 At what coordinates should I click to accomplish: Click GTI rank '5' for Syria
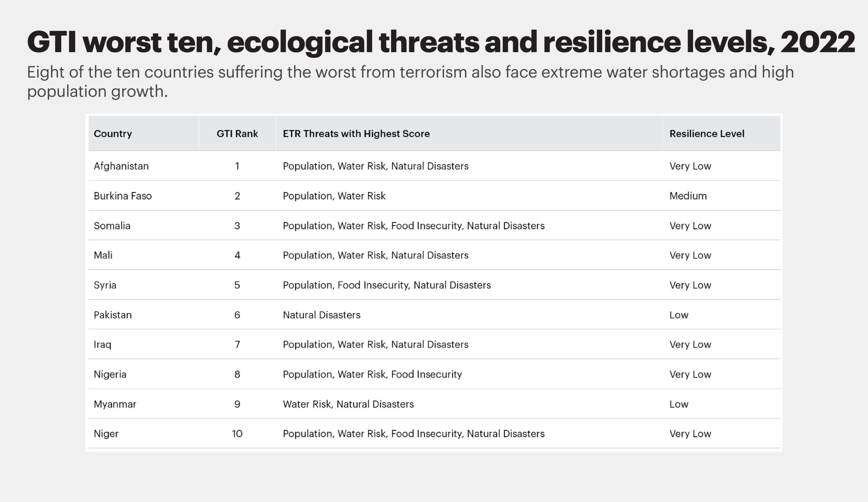[237, 285]
